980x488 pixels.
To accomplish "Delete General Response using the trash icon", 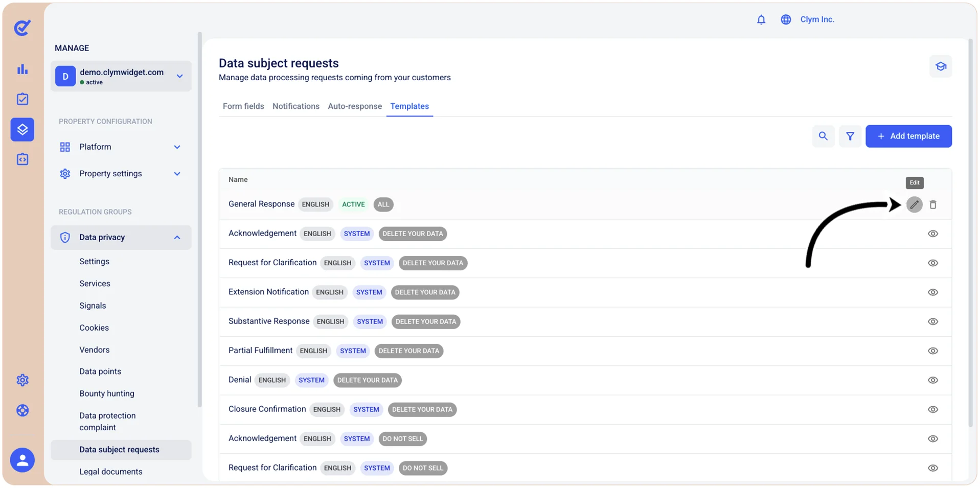I will (x=933, y=204).
